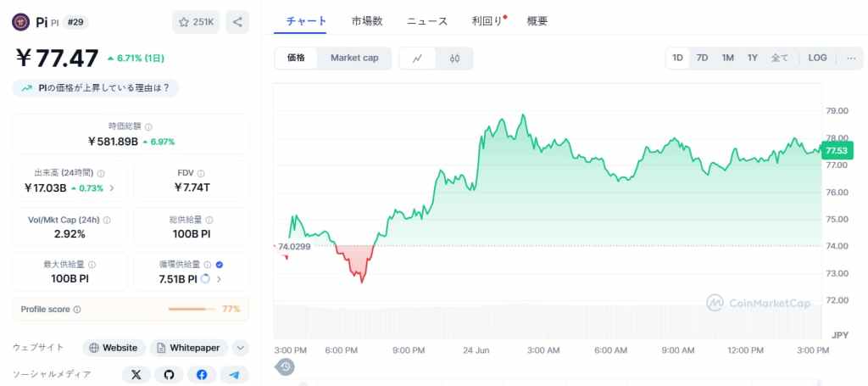The width and height of the screenshot is (868, 386).
Task: Toggle chart to 価格 view
Action: click(296, 59)
